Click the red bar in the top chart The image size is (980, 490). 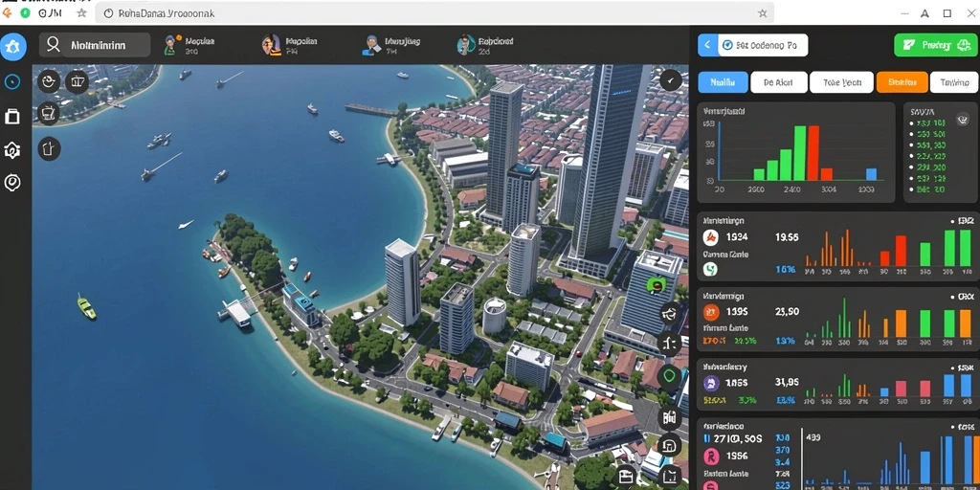pyautogui.click(x=813, y=153)
